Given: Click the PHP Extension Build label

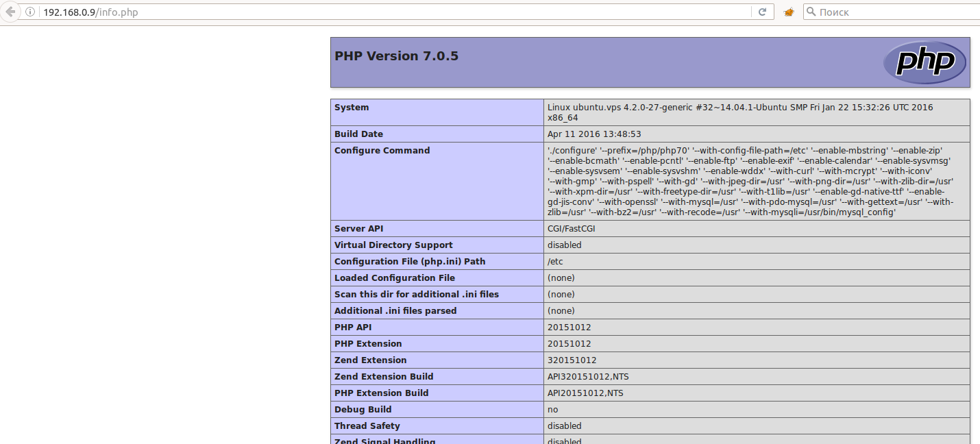Looking at the screenshot, I should pos(382,393).
